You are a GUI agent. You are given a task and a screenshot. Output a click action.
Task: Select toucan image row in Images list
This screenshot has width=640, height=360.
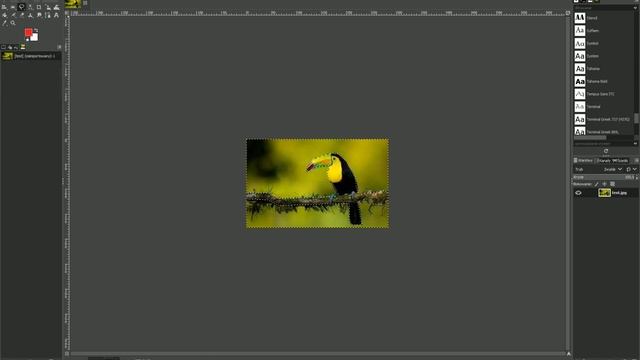[x=31, y=56]
